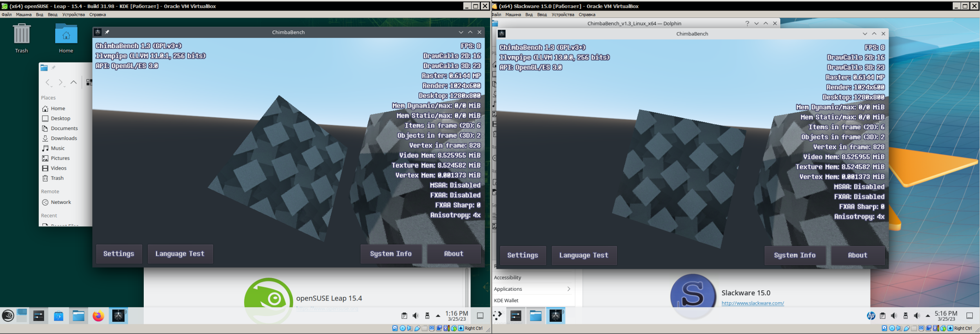Viewport: 980px width, 334px height.
Task: Click the scrollbar in openSUSE info window
Action: tap(467, 287)
